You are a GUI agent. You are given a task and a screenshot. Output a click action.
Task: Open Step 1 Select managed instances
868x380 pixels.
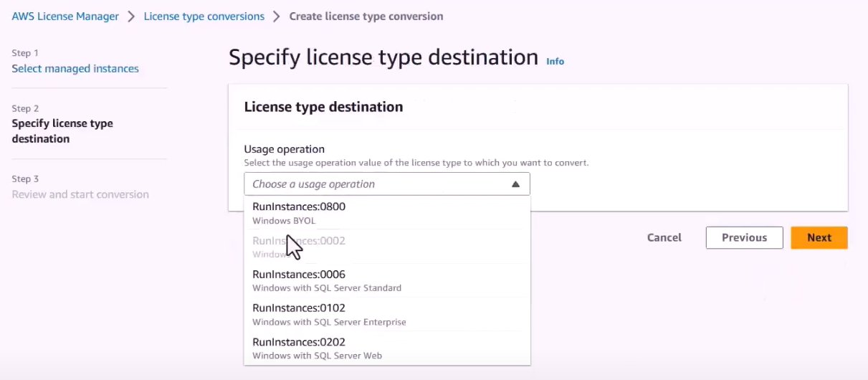[75, 69]
